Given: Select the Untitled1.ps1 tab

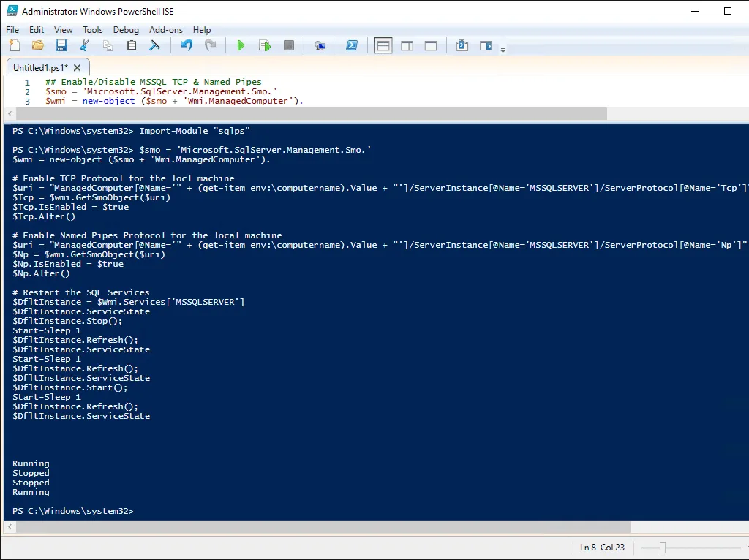Looking at the screenshot, I should point(40,65).
